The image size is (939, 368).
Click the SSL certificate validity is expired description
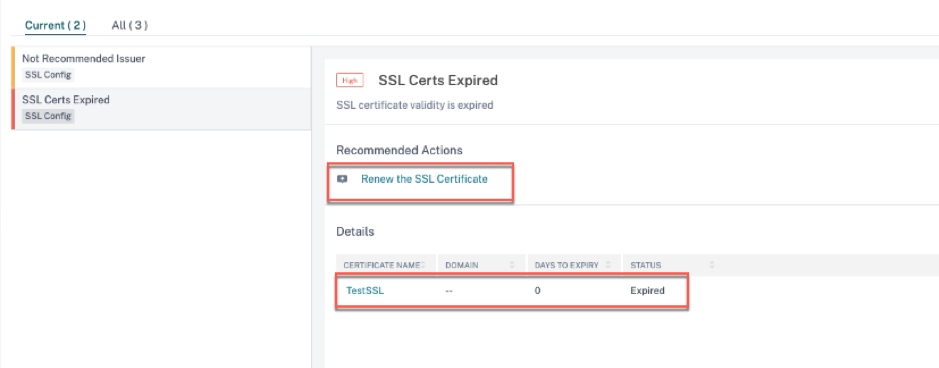[414, 105]
